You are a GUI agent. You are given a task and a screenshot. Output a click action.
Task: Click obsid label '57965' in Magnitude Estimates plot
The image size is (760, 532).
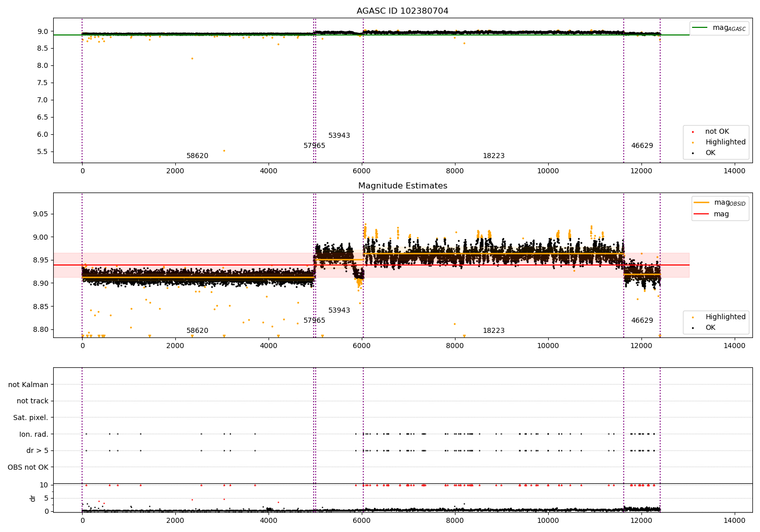(314, 321)
